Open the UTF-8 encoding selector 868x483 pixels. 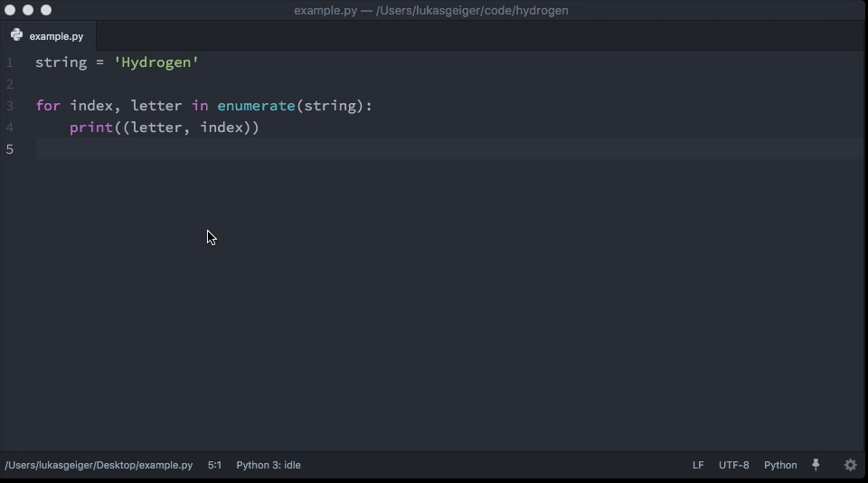click(x=733, y=465)
